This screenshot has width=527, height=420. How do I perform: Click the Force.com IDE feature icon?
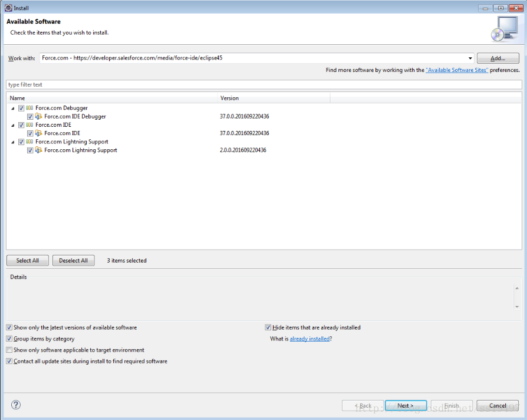(x=39, y=133)
